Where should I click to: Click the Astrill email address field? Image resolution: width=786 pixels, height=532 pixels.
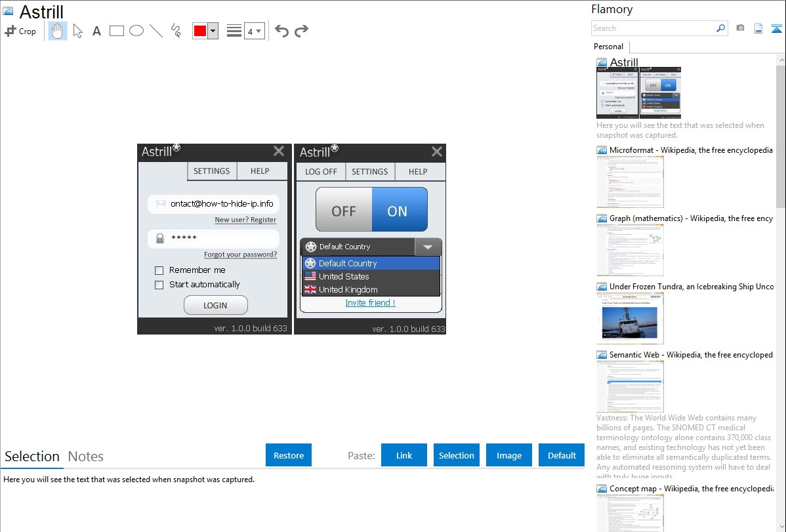(x=213, y=203)
